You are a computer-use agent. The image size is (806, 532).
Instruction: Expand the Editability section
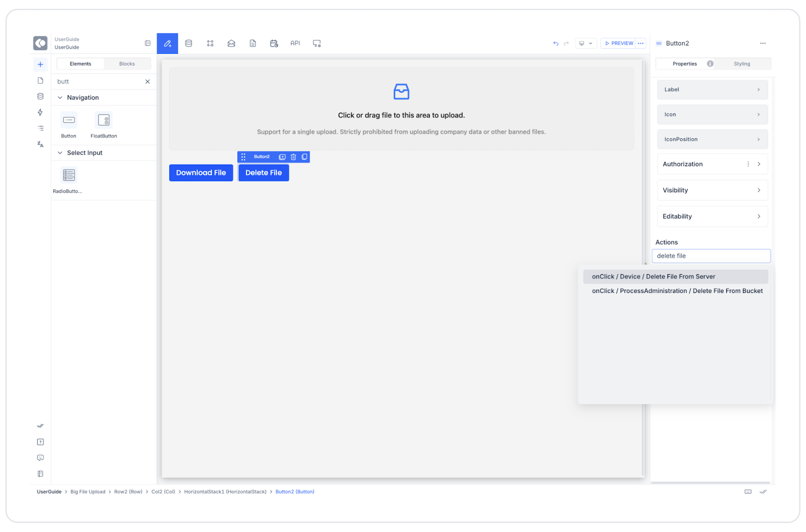click(x=712, y=216)
